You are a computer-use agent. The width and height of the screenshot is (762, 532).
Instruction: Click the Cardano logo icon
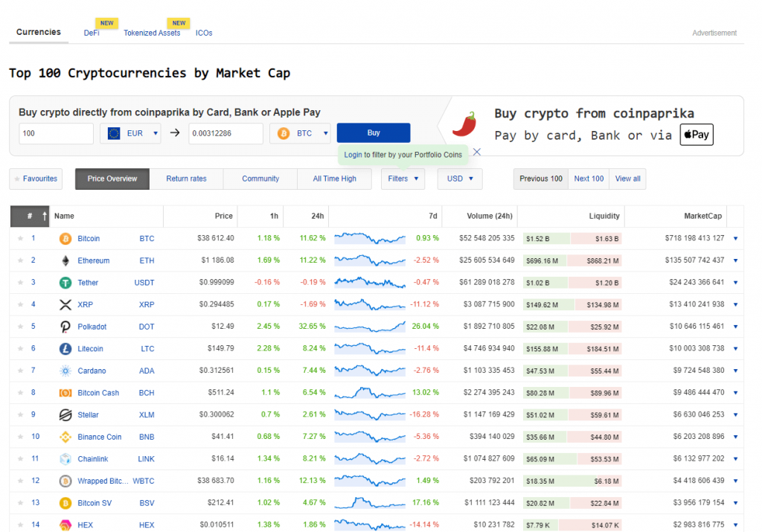tap(65, 371)
